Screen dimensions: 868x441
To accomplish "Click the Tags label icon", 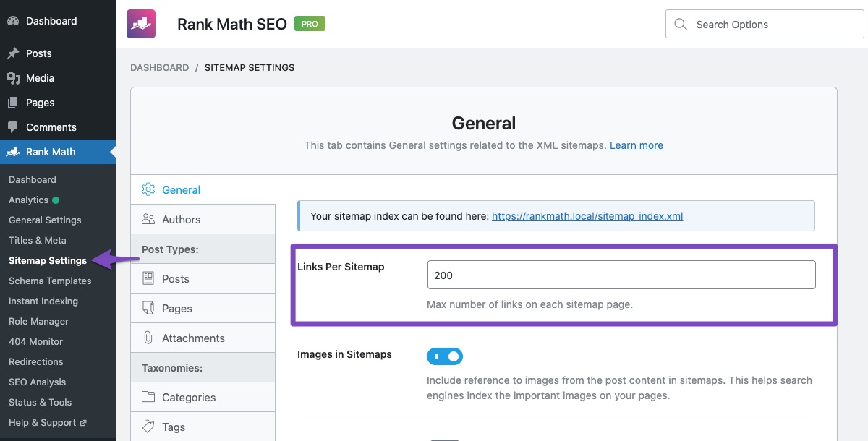I will point(148,427).
